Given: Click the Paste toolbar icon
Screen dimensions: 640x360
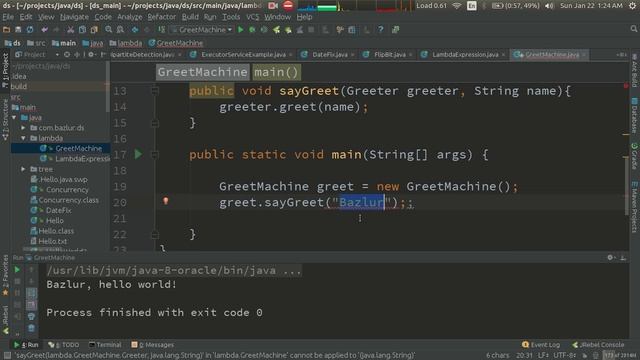Looking at the screenshot, I should [x=94, y=30].
